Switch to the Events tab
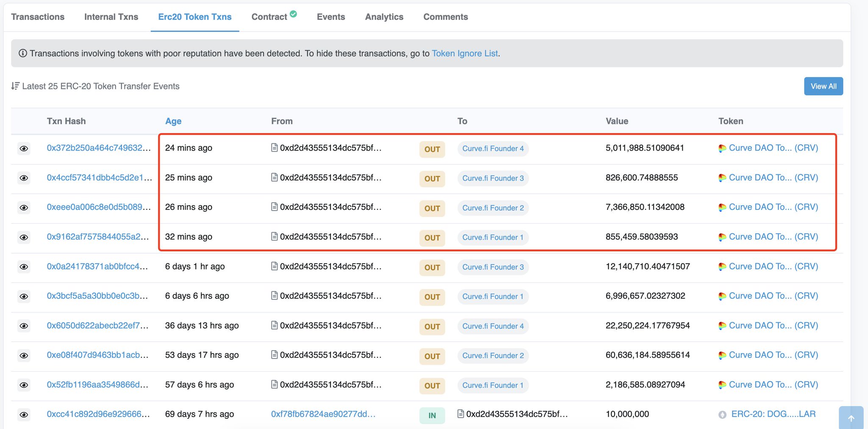Image resolution: width=868 pixels, height=429 pixels. tap(331, 17)
